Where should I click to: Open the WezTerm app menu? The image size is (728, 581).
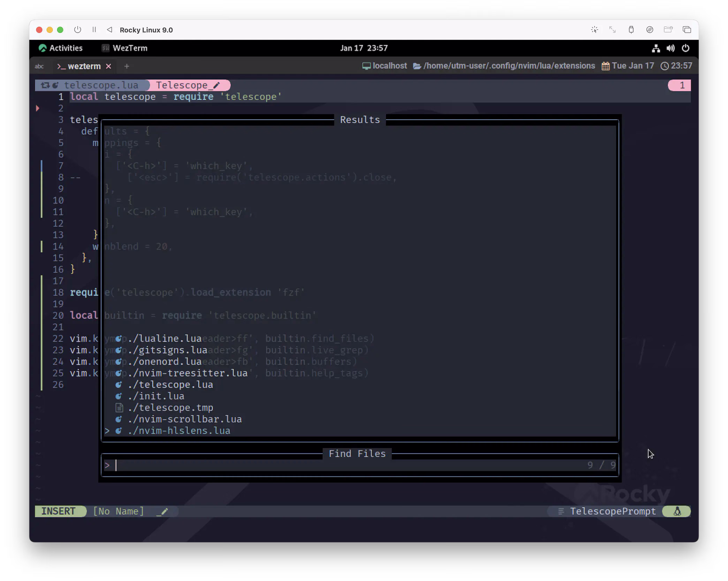(x=125, y=48)
